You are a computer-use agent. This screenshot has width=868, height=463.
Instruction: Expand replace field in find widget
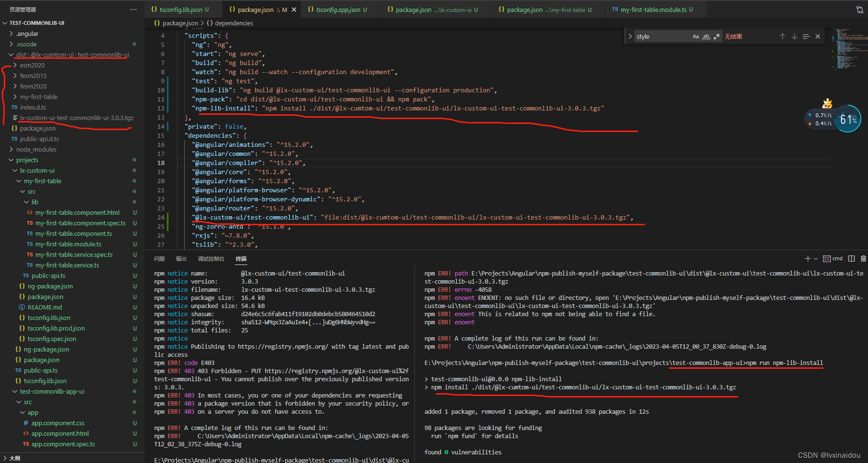tap(630, 36)
